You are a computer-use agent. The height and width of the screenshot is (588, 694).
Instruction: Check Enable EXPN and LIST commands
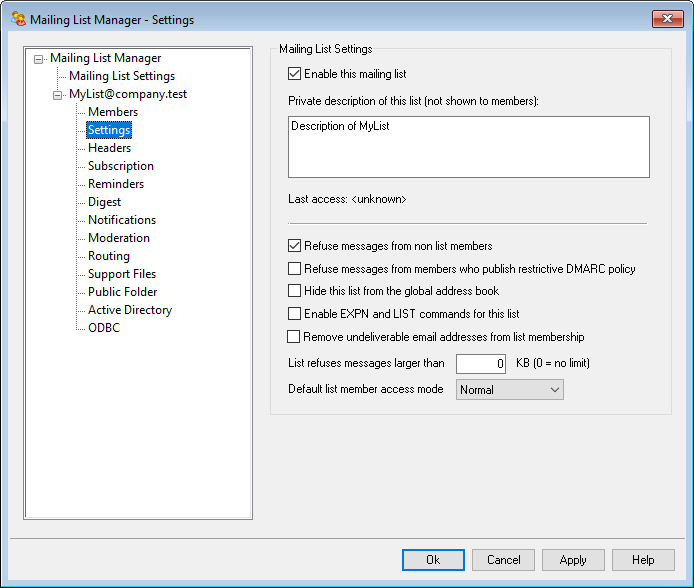click(x=294, y=314)
